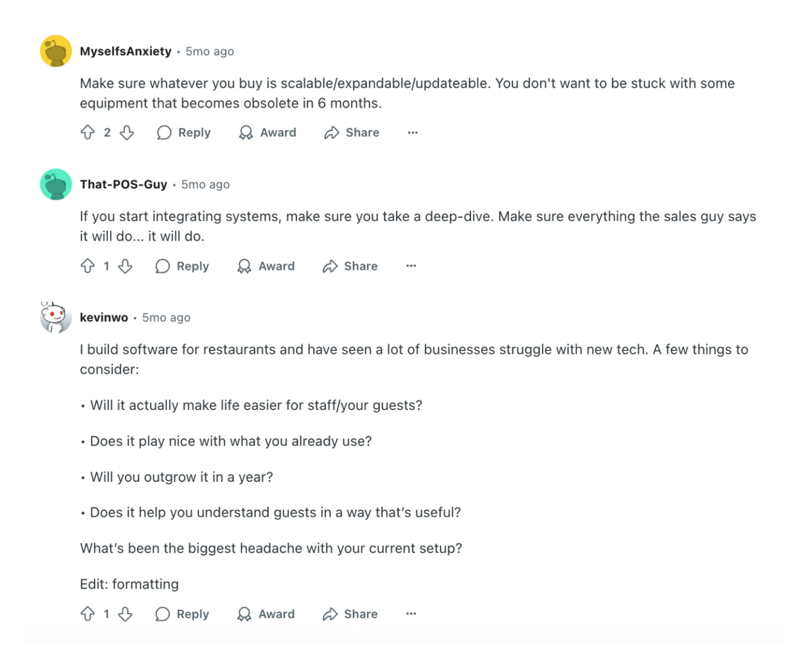Share That-POS-Guy's comment
Screen dimensions: 812x651
coord(350,266)
